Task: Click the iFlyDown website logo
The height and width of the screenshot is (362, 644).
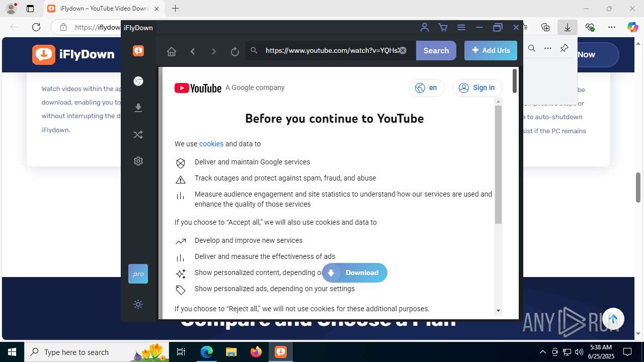Action: pyautogui.click(x=73, y=54)
